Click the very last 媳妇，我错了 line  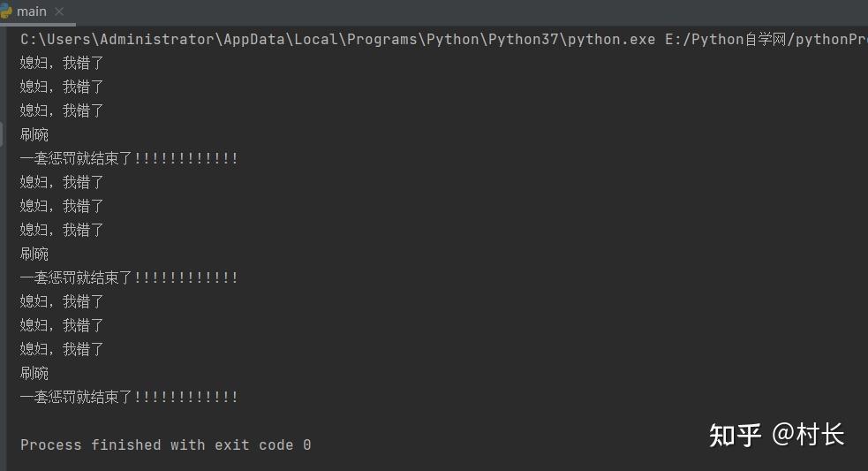pyautogui.click(x=62, y=349)
